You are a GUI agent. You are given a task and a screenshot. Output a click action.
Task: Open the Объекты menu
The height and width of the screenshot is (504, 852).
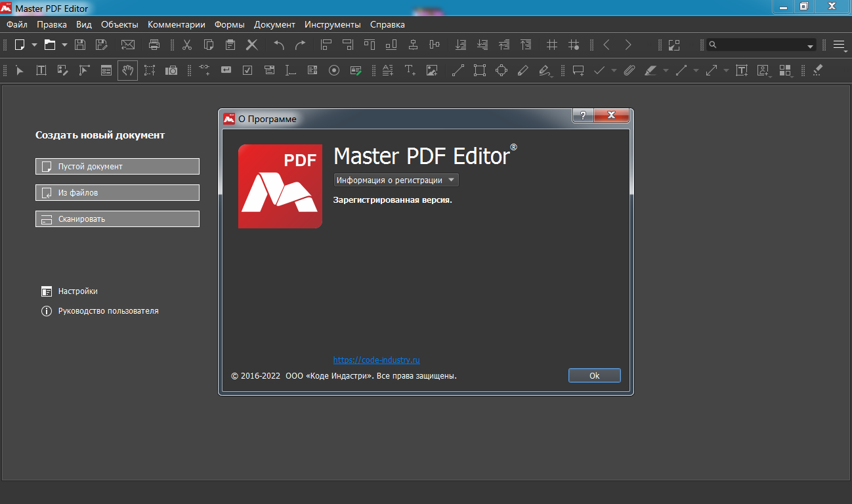tap(119, 24)
